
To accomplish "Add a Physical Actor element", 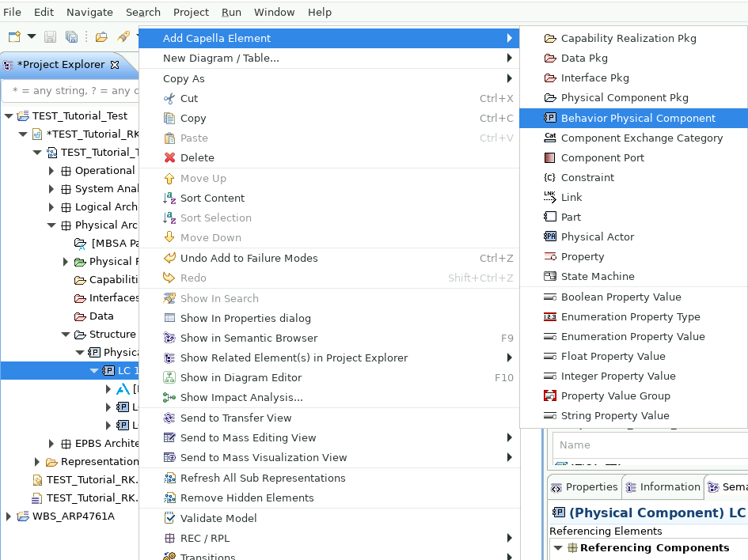I will 633,236.
